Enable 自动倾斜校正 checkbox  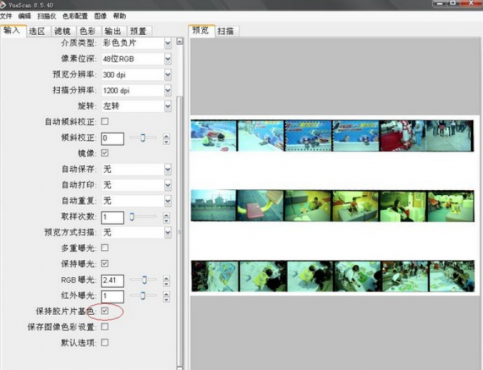point(105,121)
